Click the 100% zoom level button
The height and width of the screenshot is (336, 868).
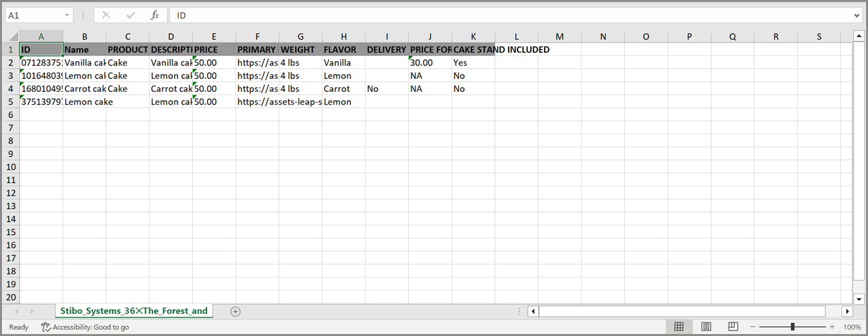[x=852, y=327]
